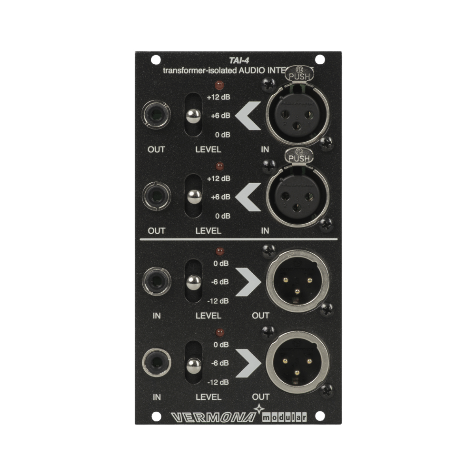Click the left-pointing arrow in the second row
Viewport: 476px width, 476px height.
(248, 197)
